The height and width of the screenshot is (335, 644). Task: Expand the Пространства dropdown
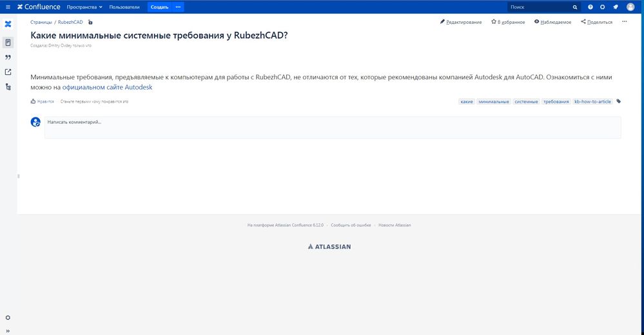[84, 7]
